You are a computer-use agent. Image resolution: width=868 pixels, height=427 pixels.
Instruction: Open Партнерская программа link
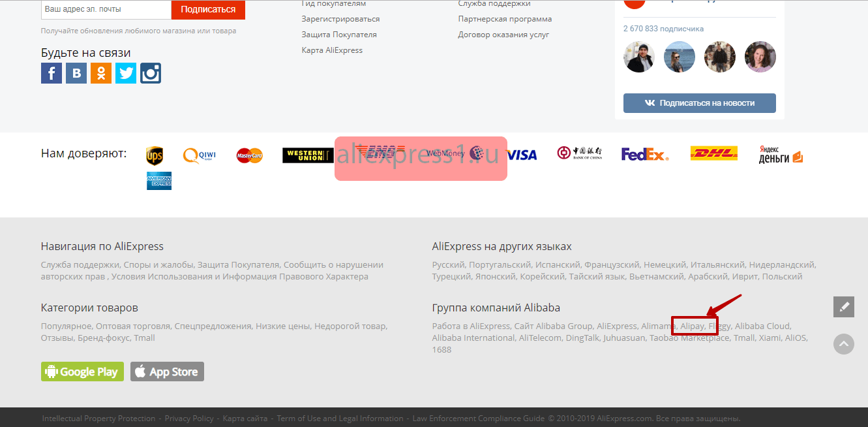(x=505, y=19)
